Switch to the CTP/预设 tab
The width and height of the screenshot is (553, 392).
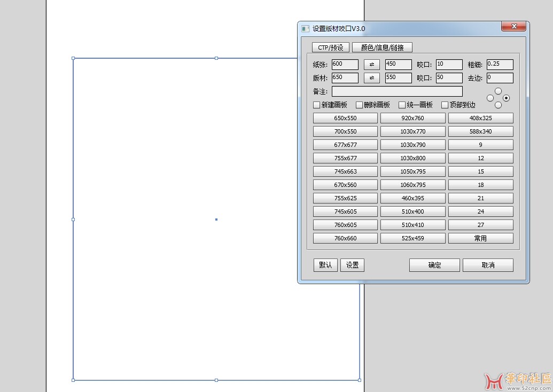click(x=331, y=48)
